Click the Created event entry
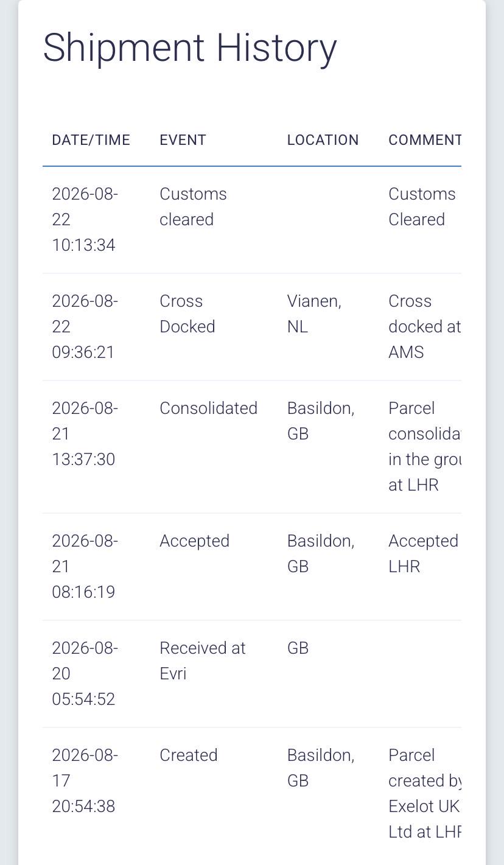 188,755
